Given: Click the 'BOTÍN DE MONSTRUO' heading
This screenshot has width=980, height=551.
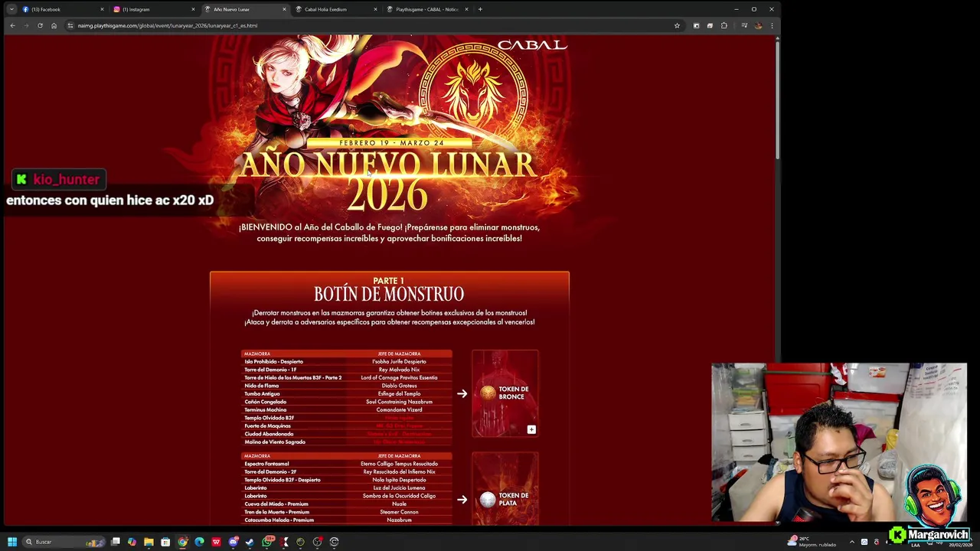Looking at the screenshot, I should (389, 294).
